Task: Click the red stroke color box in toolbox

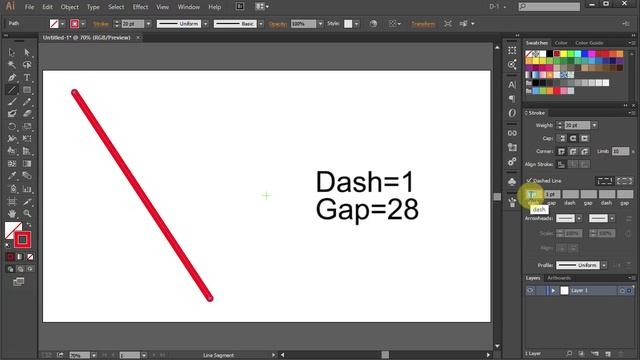Action: tap(22, 240)
